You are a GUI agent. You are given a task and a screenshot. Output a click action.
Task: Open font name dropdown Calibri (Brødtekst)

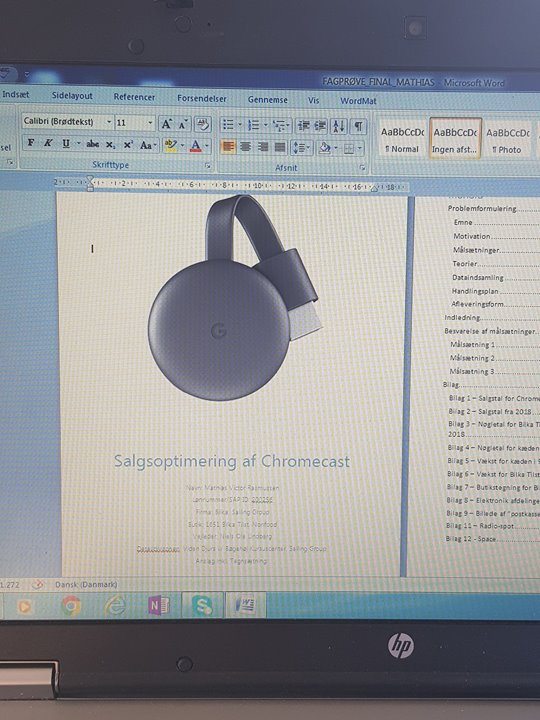point(109,122)
